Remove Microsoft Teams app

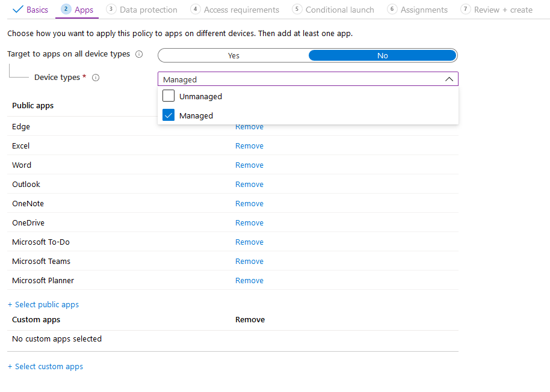coord(249,262)
